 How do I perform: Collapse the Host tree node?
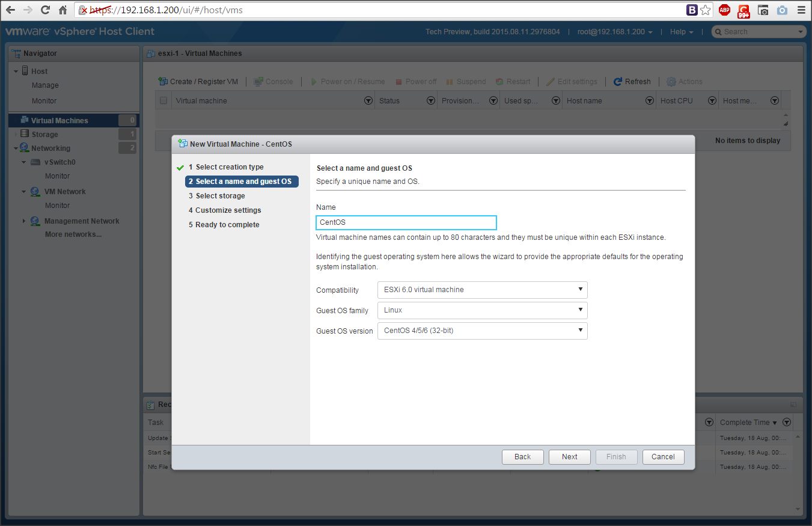coord(16,72)
